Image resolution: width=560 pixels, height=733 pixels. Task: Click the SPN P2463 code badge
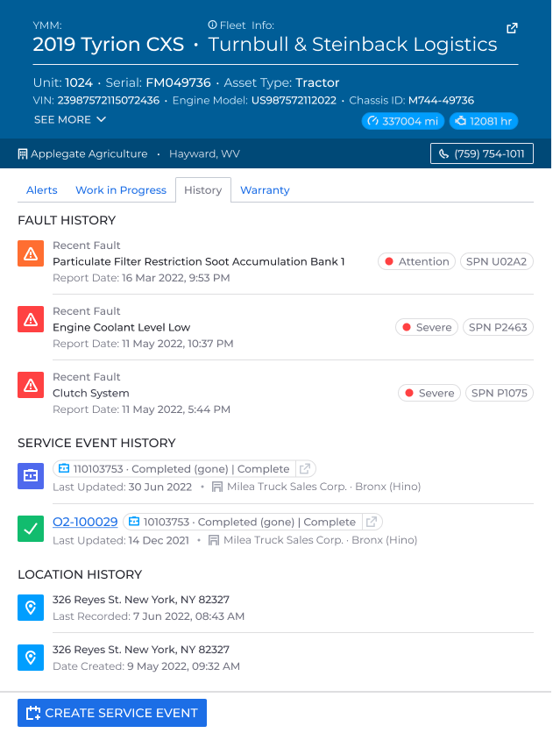(498, 327)
